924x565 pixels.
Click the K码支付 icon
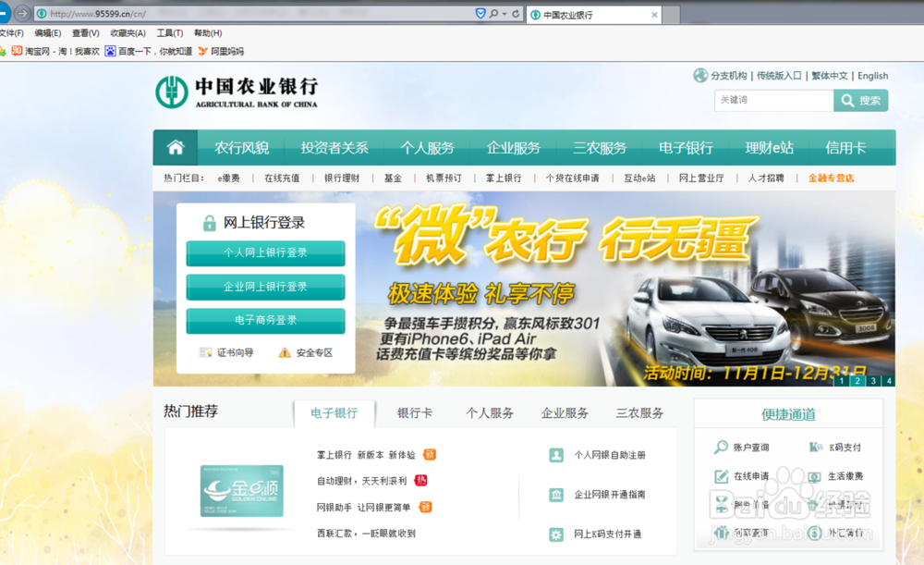point(816,447)
